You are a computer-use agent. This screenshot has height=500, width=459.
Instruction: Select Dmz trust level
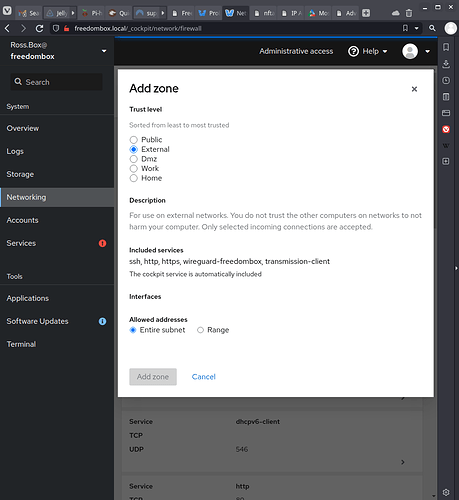(x=134, y=159)
